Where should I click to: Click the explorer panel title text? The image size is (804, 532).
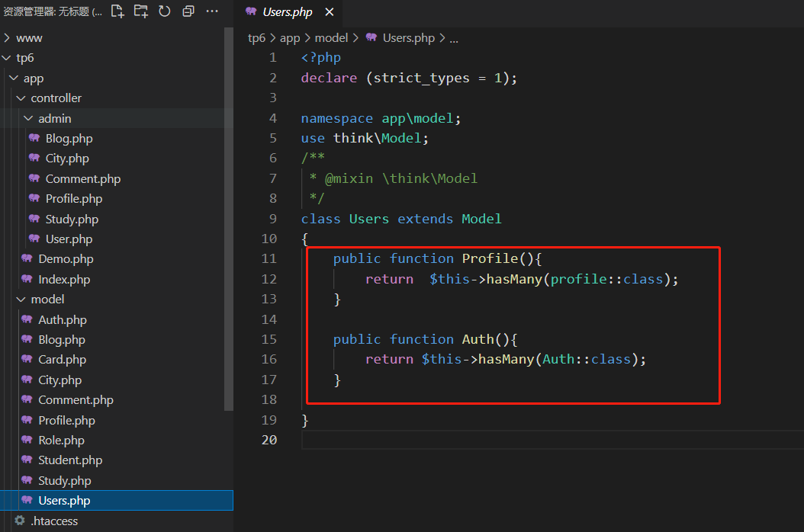(53, 11)
